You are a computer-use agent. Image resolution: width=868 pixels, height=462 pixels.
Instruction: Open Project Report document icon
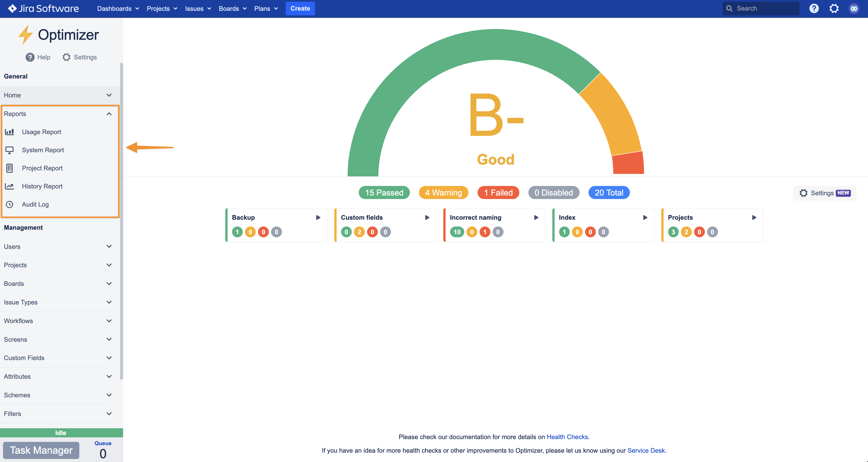(x=9, y=168)
